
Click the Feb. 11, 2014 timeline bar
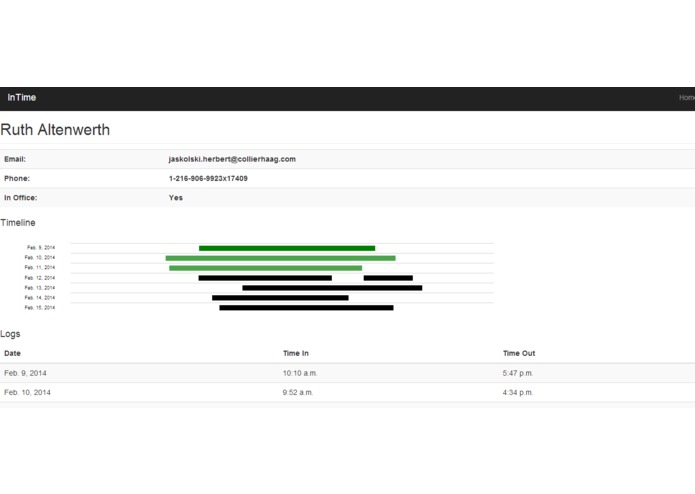(266, 268)
